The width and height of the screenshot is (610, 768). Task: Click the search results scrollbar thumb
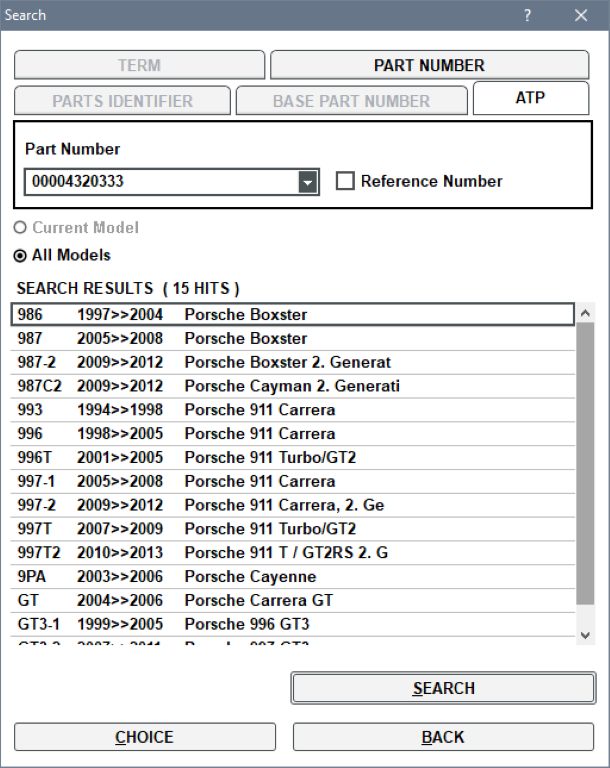coord(585,464)
